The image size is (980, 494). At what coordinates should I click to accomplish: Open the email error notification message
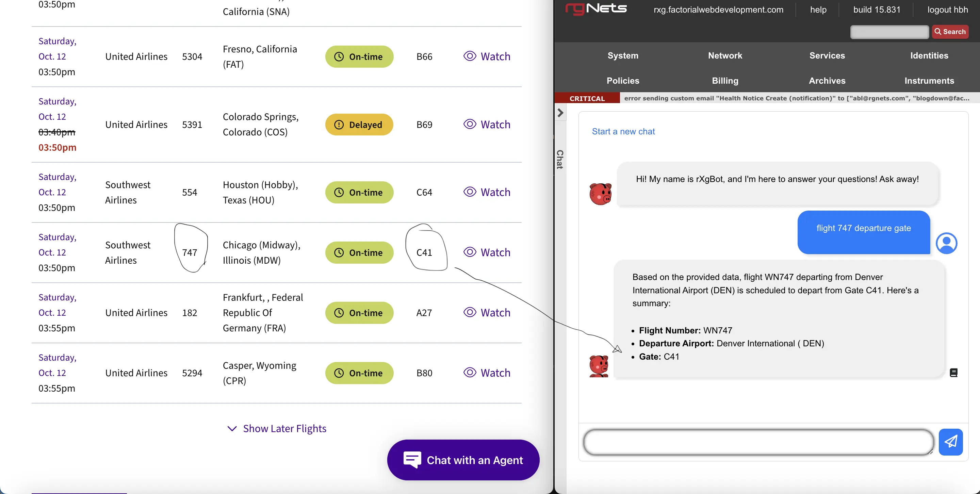coord(797,98)
